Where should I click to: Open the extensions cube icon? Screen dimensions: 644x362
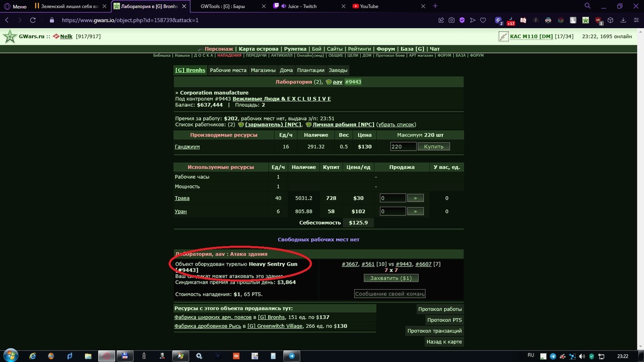[x=610, y=20]
